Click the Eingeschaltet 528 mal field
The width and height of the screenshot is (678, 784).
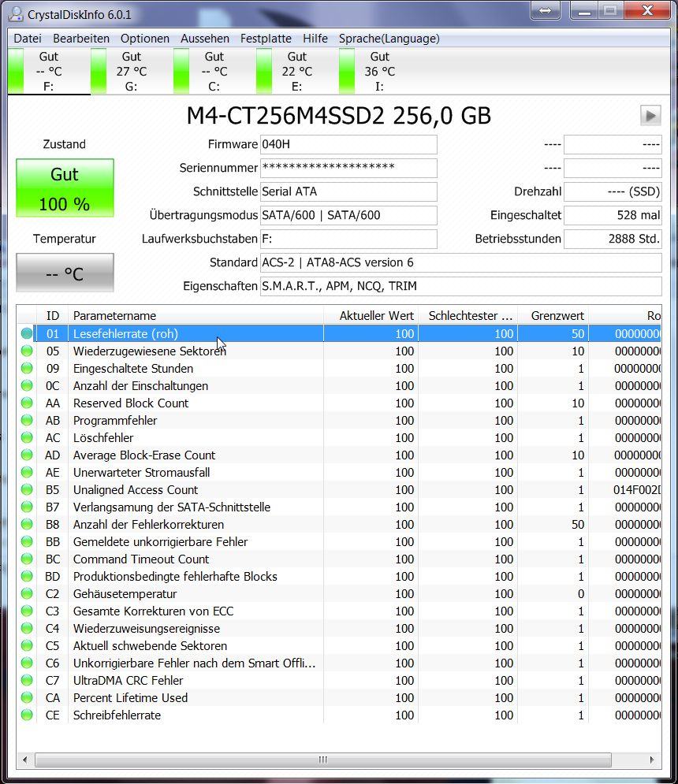click(x=613, y=215)
